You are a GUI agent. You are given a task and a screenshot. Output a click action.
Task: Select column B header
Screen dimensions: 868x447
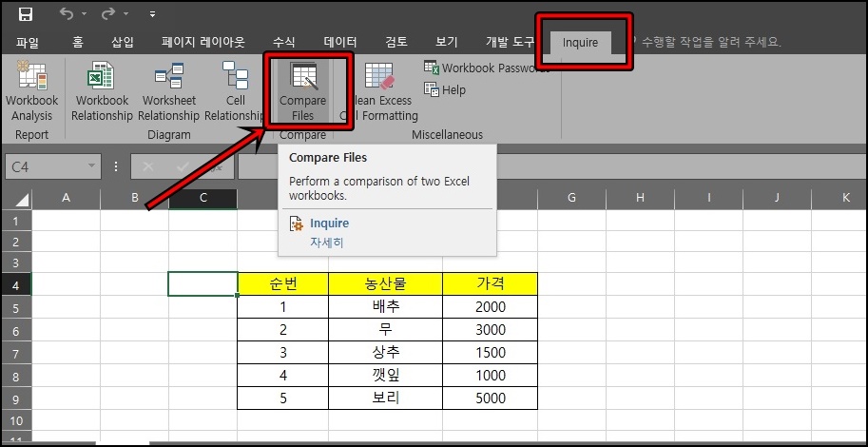click(x=134, y=198)
